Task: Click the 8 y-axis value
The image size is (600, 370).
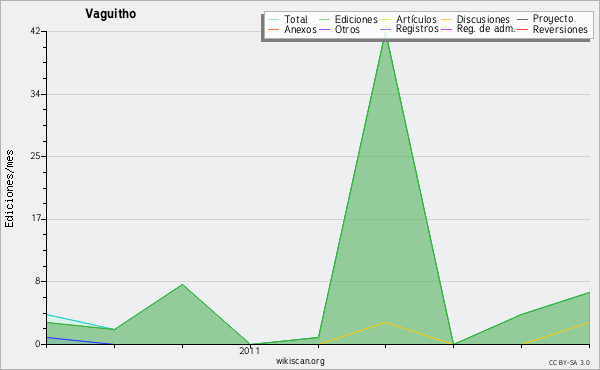Action: click(38, 281)
